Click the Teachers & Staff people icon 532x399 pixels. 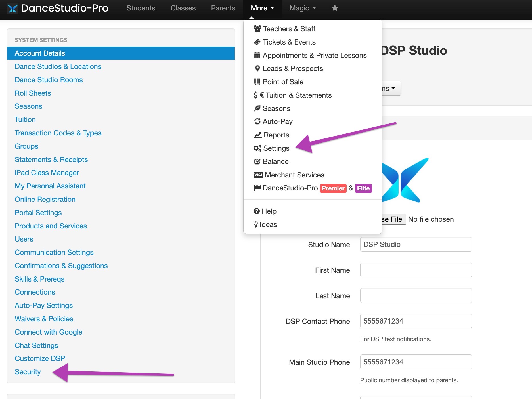tap(257, 29)
